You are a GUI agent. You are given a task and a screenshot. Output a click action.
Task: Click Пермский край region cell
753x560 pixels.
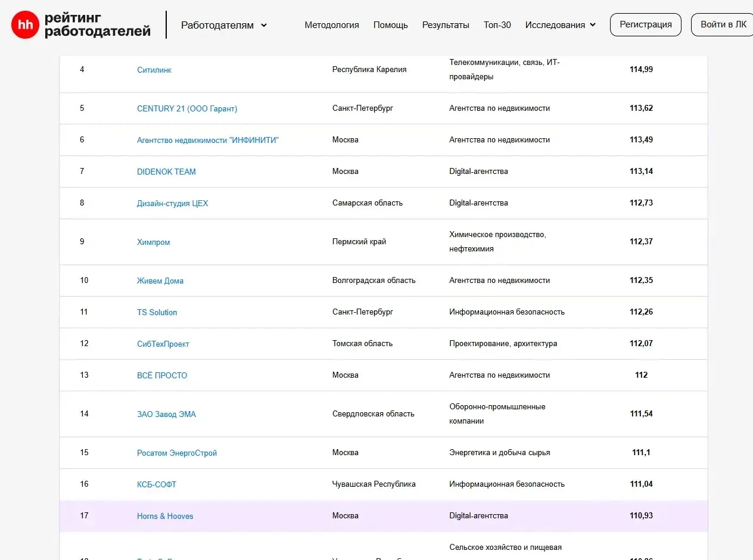359,241
